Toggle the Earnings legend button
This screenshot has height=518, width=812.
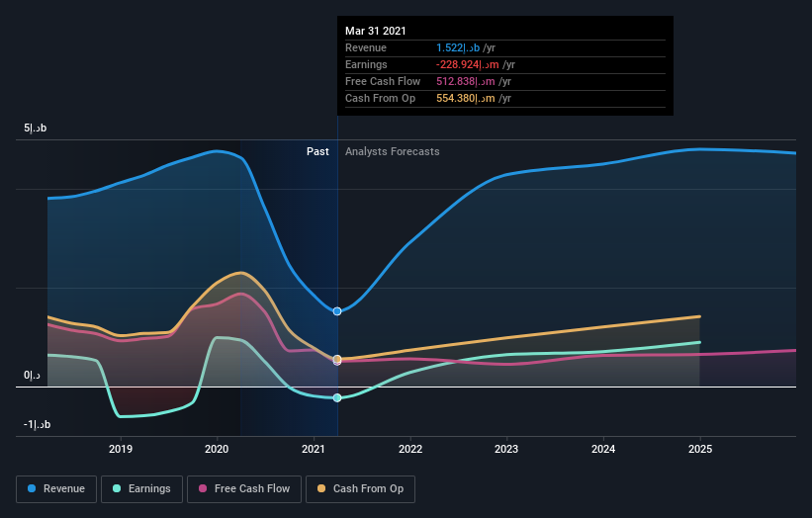point(141,489)
